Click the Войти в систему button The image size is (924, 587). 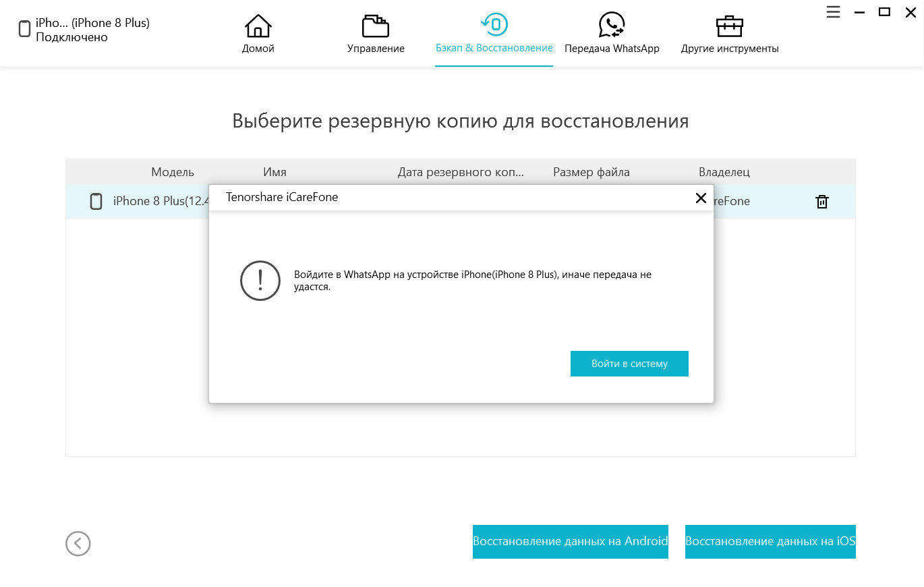pyautogui.click(x=629, y=364)
